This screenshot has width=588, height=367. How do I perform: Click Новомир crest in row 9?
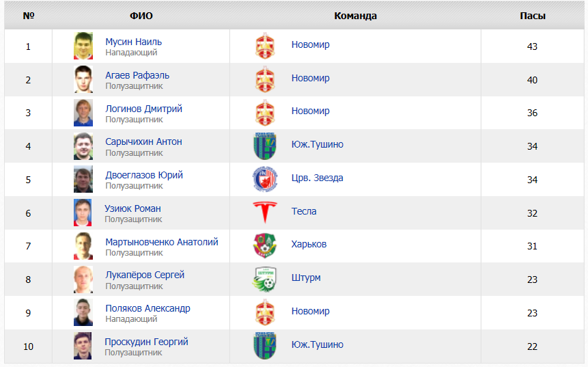[x=265, y=312]
